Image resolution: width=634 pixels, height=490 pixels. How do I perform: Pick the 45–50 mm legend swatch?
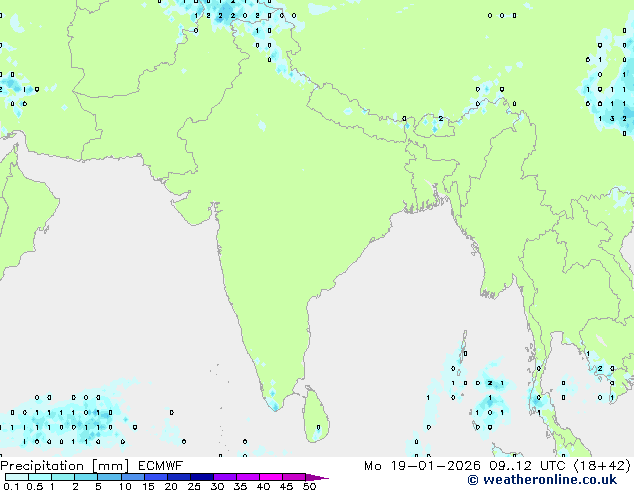click(x=294, y=477)
